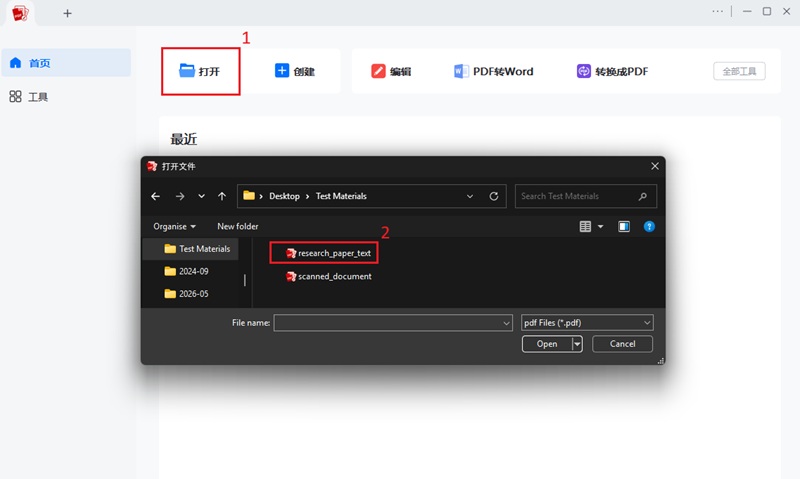Screen dimensions: 800x479
Task: Go up one folder level
Action: tap(221, 196)
